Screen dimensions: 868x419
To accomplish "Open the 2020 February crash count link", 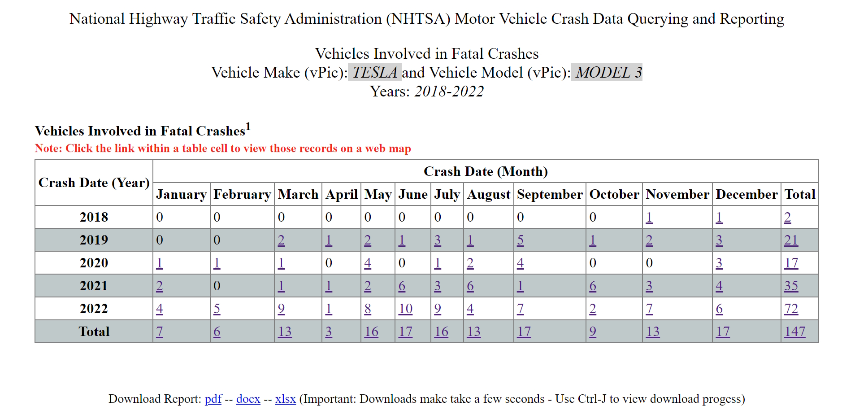I will (217, 263).
